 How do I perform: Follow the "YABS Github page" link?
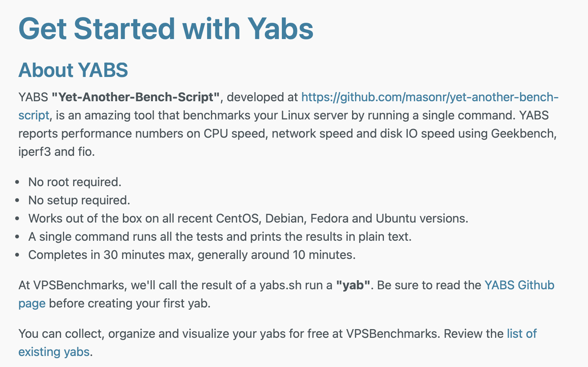[x=519, y=285]
